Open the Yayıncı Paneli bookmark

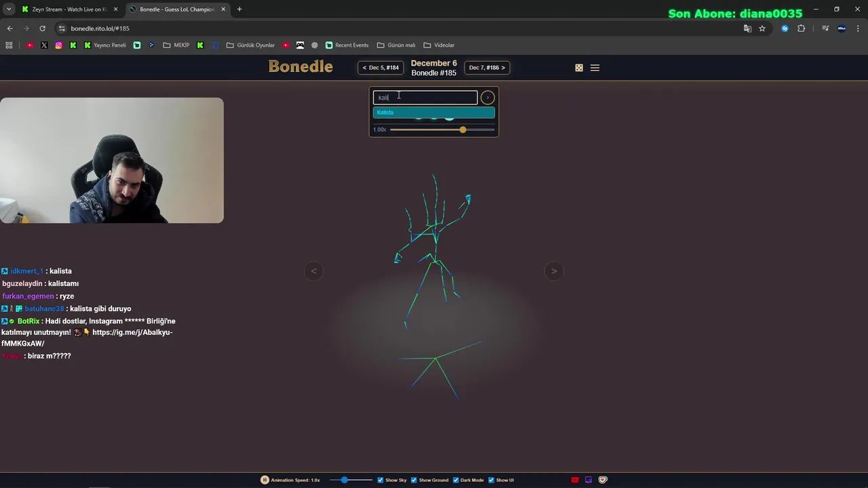pos(105,45)
